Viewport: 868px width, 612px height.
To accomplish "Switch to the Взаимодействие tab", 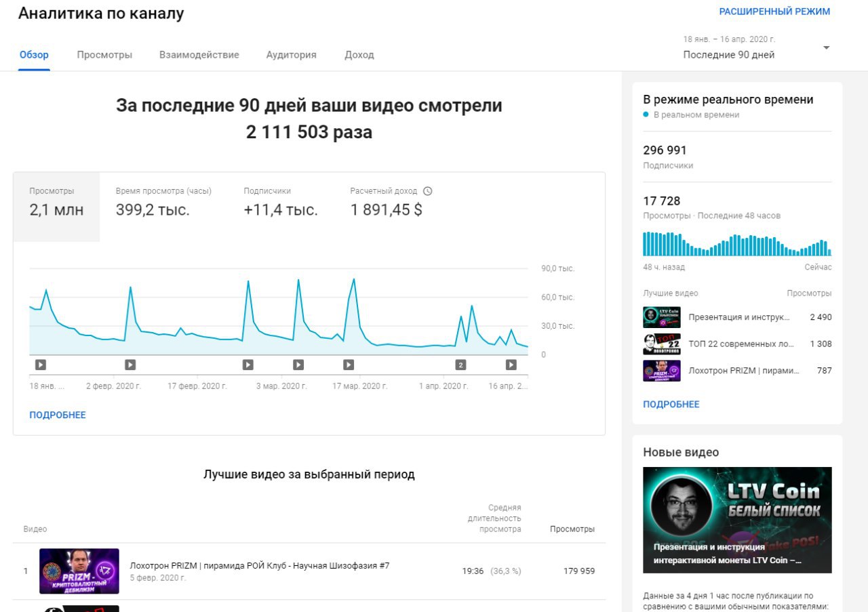I will click(x=199, y=55).
